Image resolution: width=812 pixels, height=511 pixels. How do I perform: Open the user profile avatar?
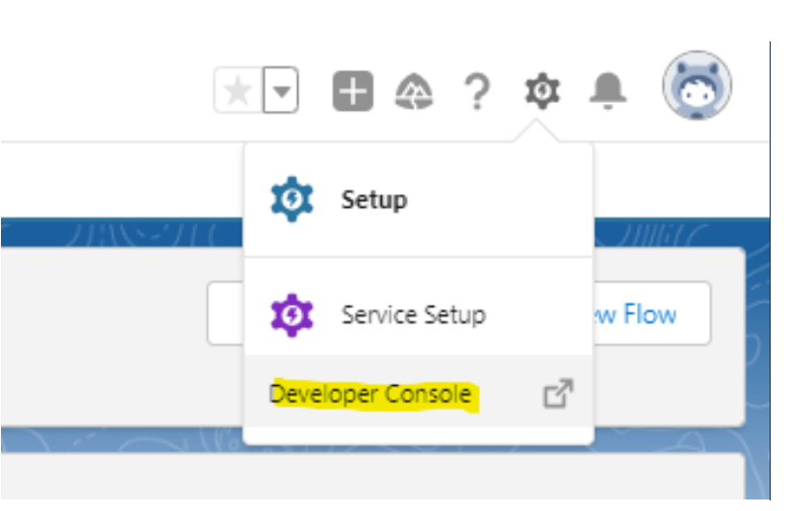[697, 87]
